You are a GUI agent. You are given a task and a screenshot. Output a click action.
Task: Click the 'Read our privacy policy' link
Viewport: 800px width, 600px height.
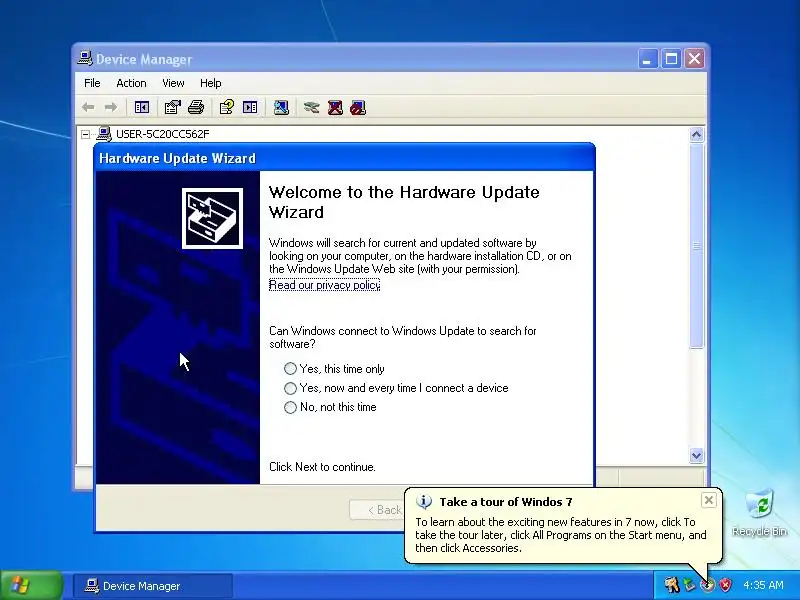[324, 285]
